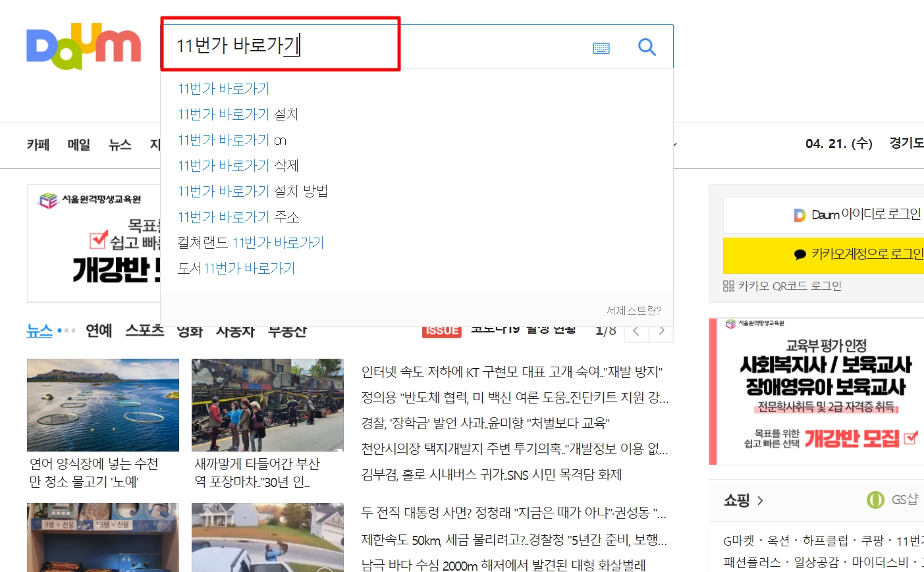The image size is (924, 572).
Task: Click previous issue arrow button
Action: pyautogui.click(x=636, y=331)
